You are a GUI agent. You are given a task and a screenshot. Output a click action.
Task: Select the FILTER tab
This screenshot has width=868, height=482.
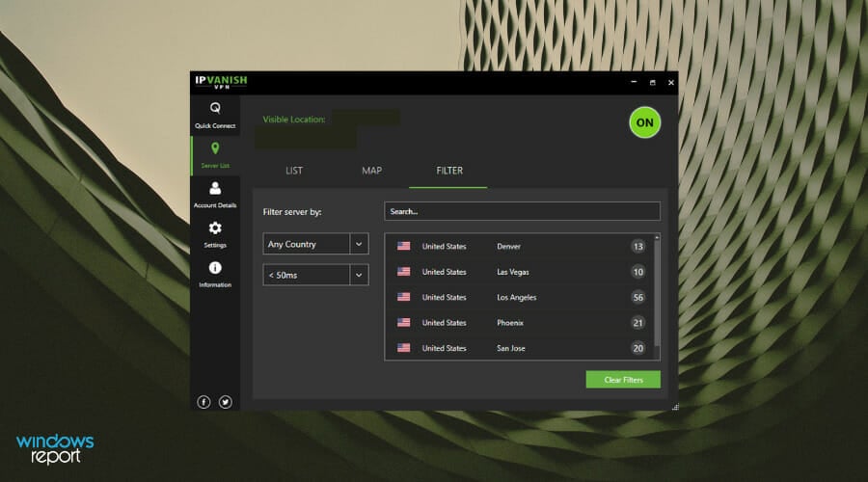tap(448, 171)
